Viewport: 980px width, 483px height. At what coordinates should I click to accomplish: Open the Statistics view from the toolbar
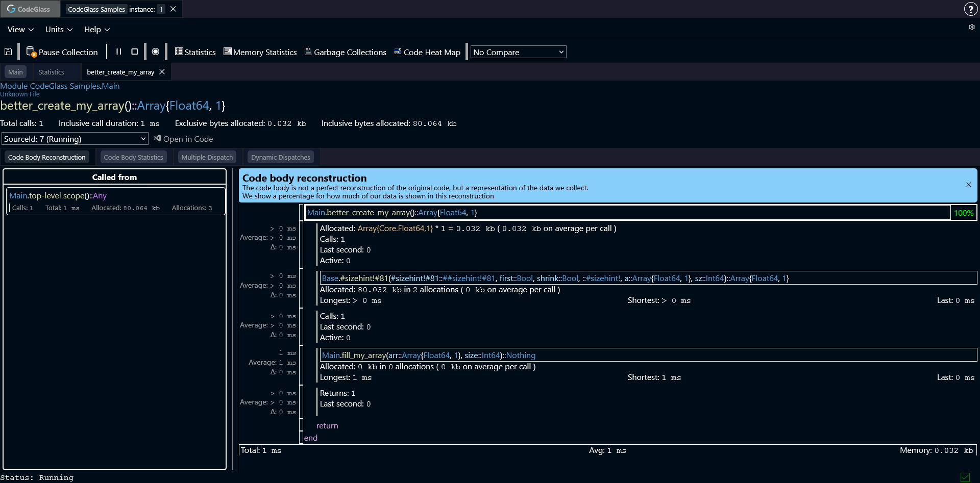[x=195, y=52]
